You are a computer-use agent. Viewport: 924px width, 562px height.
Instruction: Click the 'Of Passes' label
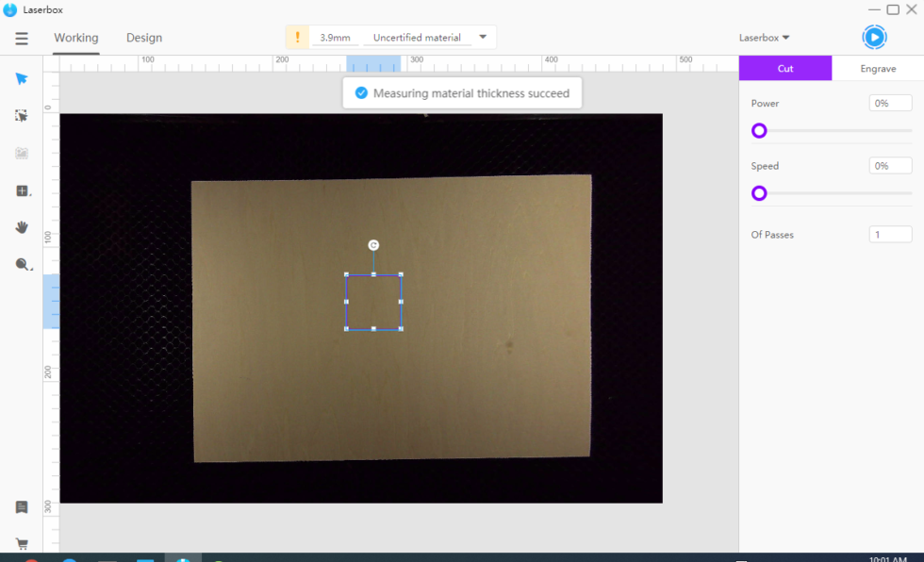pyautogui.click(x=772, y=235)
